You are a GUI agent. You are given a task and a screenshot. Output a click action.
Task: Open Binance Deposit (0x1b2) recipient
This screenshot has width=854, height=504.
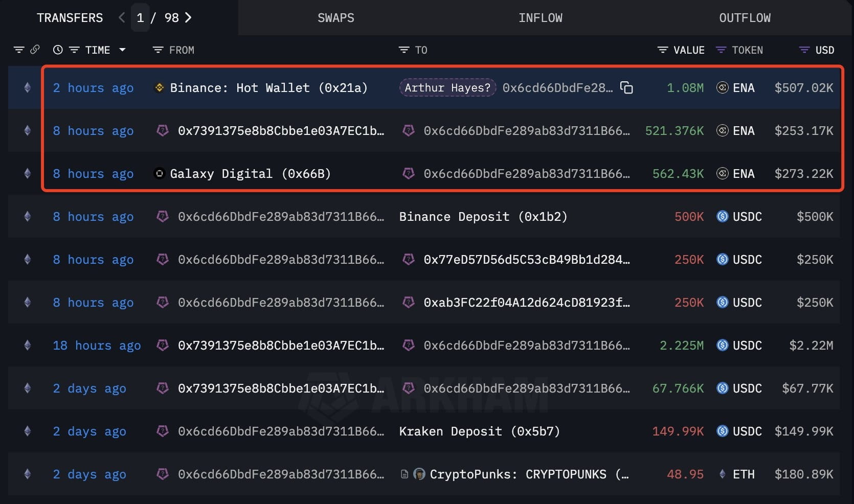pyautogui.click(x=483, y=217)
